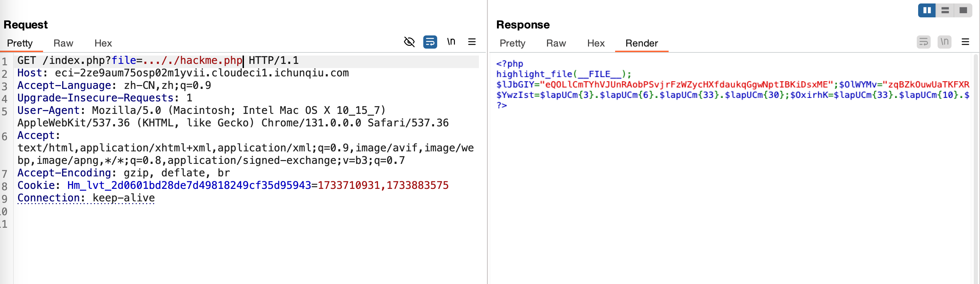The image size is (980, 284).
Task: Switch to Response Raw tab
Action: click(556, 43)
